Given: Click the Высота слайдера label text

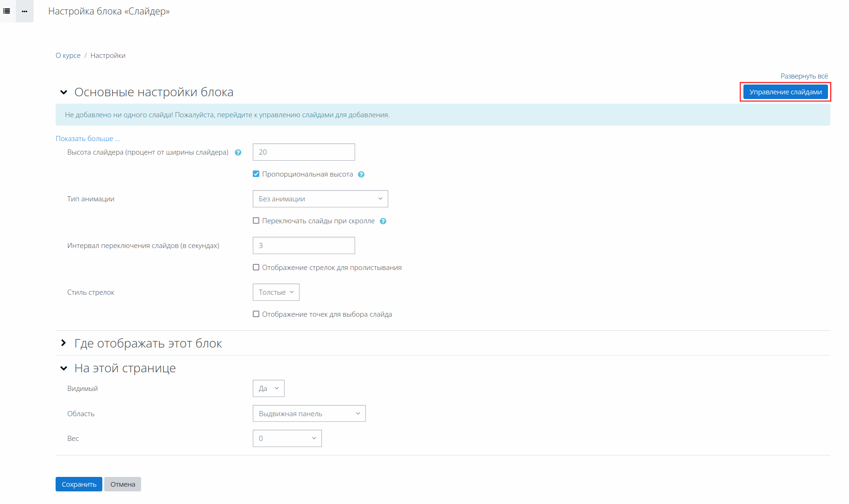Looking at the screenshot, I should click(x=148, y=152).
